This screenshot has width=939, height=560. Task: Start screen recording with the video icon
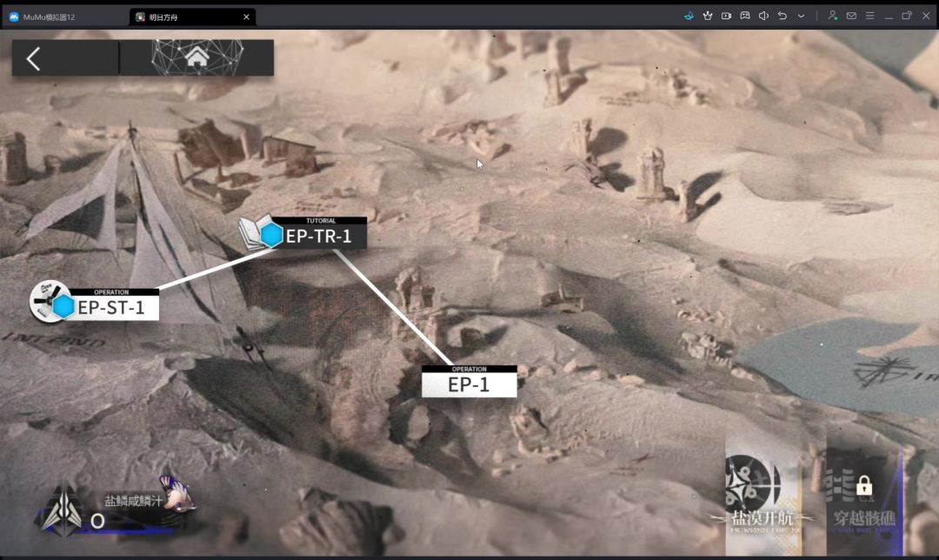tap(726, 17)
